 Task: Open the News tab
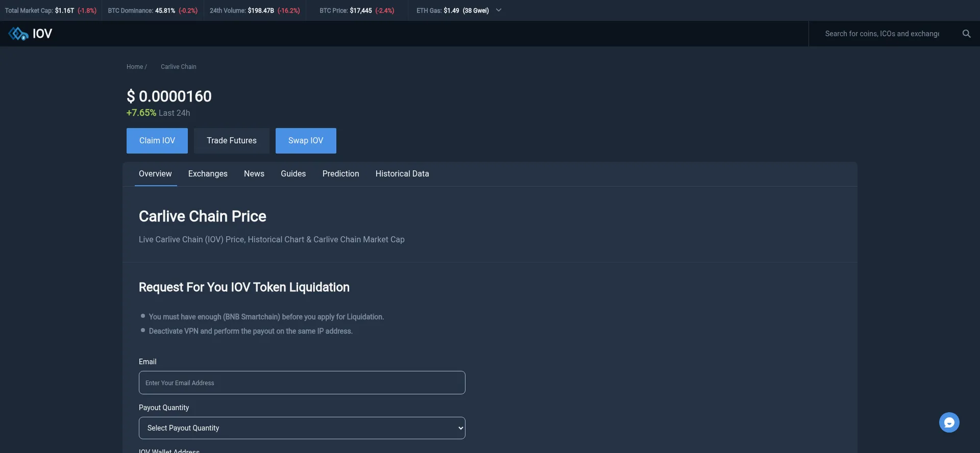click(254, 174)
